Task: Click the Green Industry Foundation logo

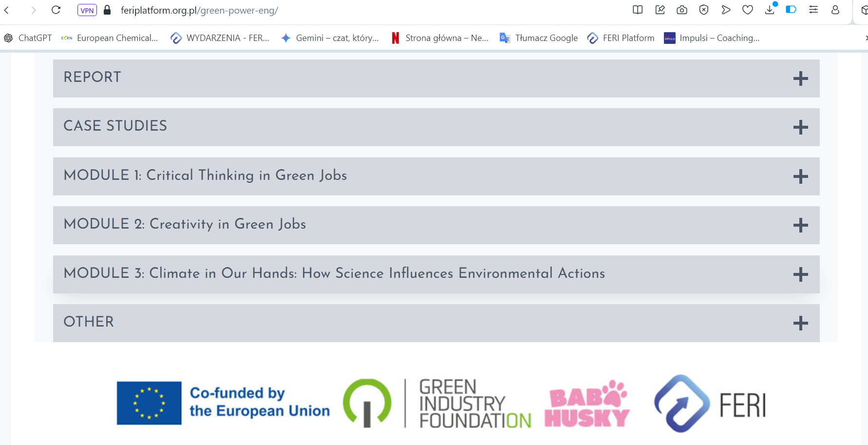Action: pos(437,404)
